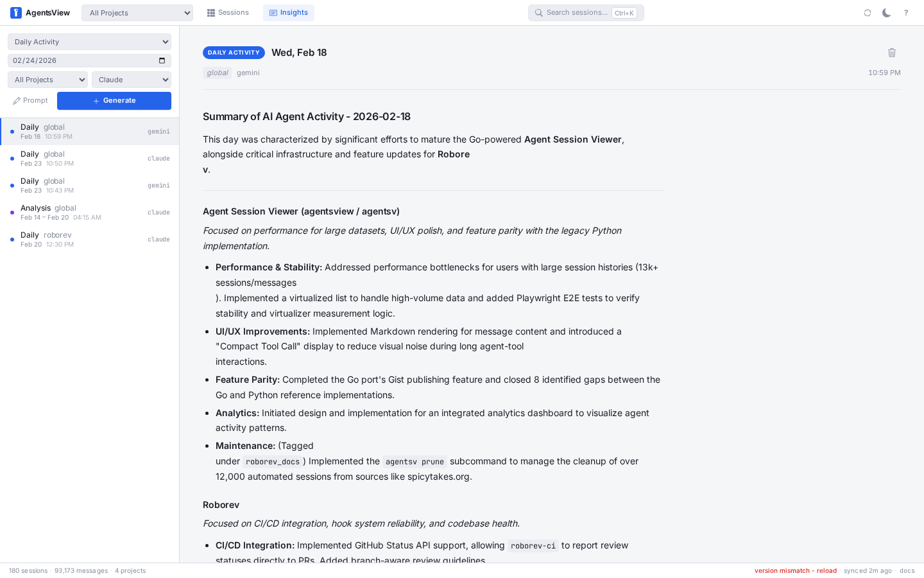Click the circle status icon in the header
924x578 pixels.
(868, 12)
